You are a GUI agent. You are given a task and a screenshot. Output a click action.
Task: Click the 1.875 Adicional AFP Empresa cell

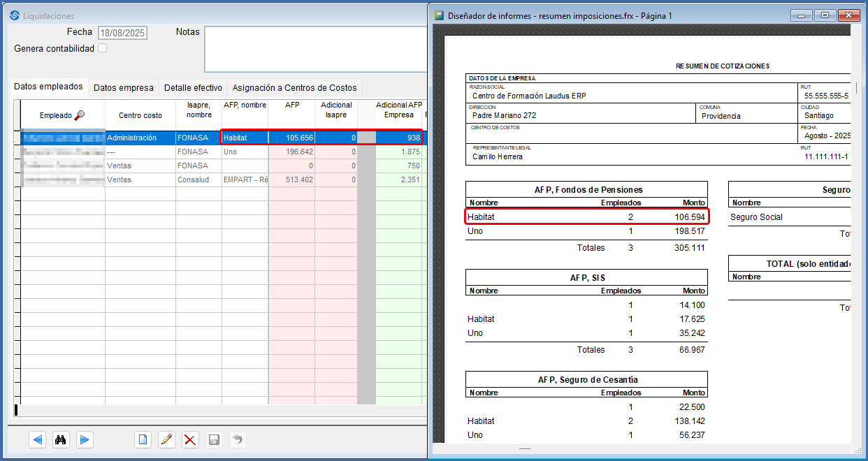click(399, 152)
